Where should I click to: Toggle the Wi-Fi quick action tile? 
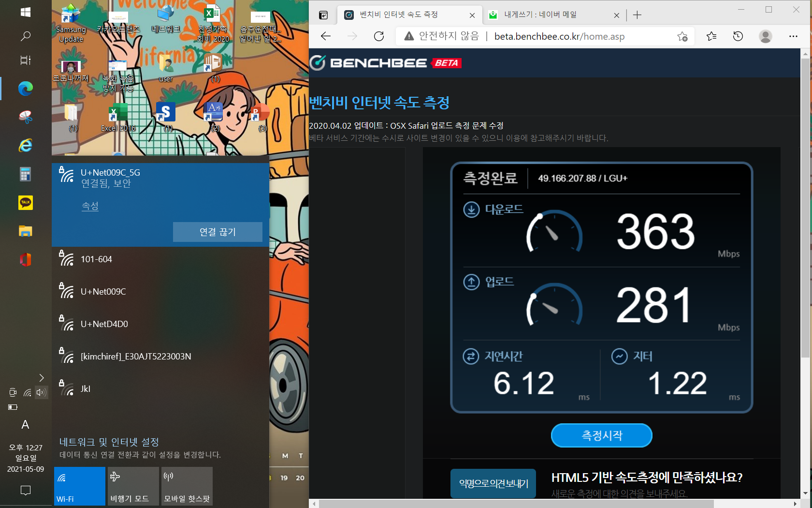[80, 486]
